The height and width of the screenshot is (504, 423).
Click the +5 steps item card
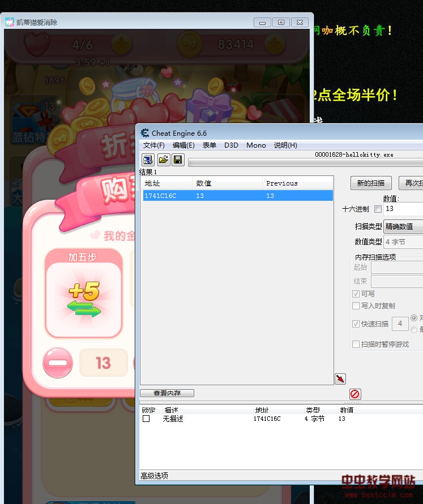(84, 293)
